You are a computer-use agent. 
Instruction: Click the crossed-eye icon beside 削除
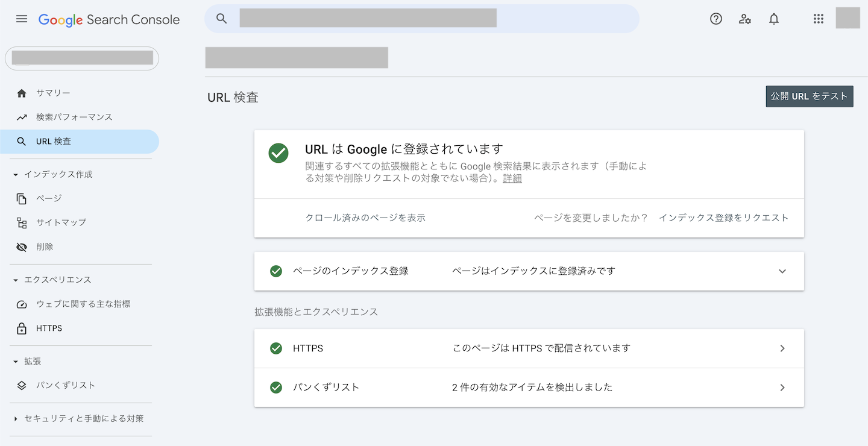[x=22, y=247]
